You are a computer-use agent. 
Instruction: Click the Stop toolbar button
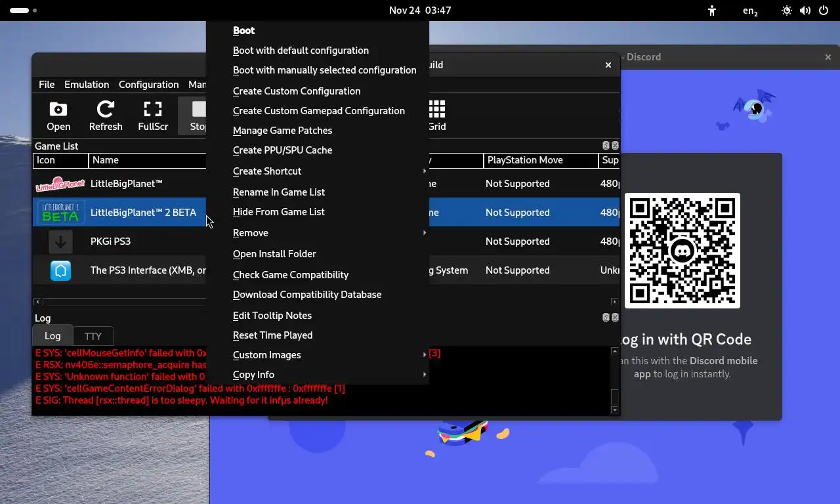coord(194,116)
